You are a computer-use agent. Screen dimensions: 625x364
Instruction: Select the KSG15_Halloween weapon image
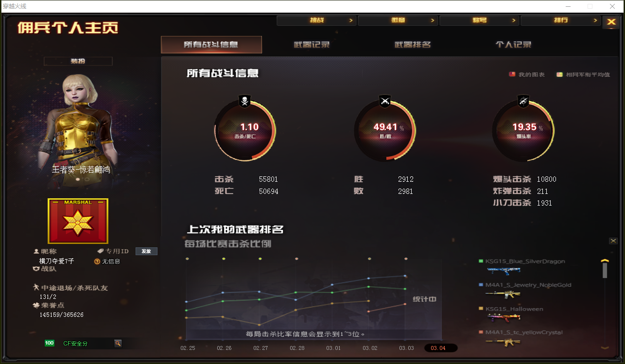click(x=503, y=318)
